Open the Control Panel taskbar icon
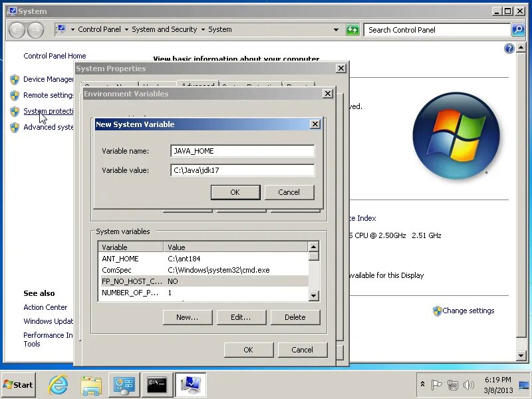Screen dimensions: 532x399 [124, 385]
